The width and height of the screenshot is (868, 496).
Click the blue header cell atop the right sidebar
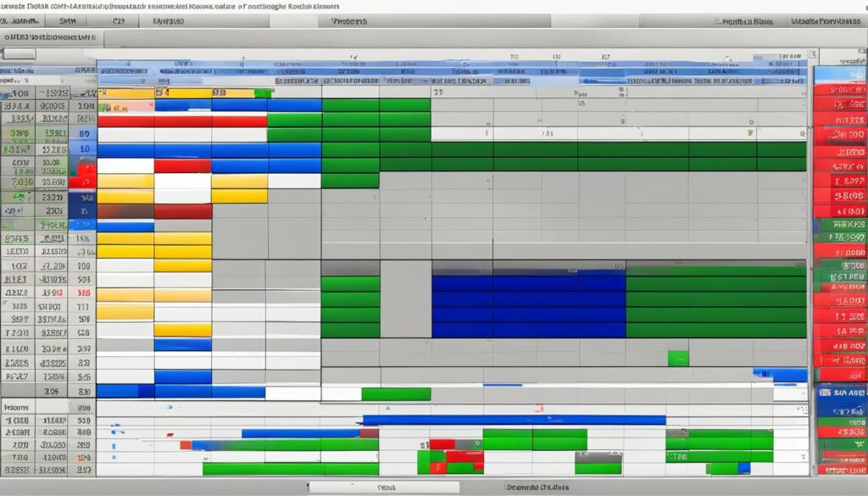tap(839, 74)
